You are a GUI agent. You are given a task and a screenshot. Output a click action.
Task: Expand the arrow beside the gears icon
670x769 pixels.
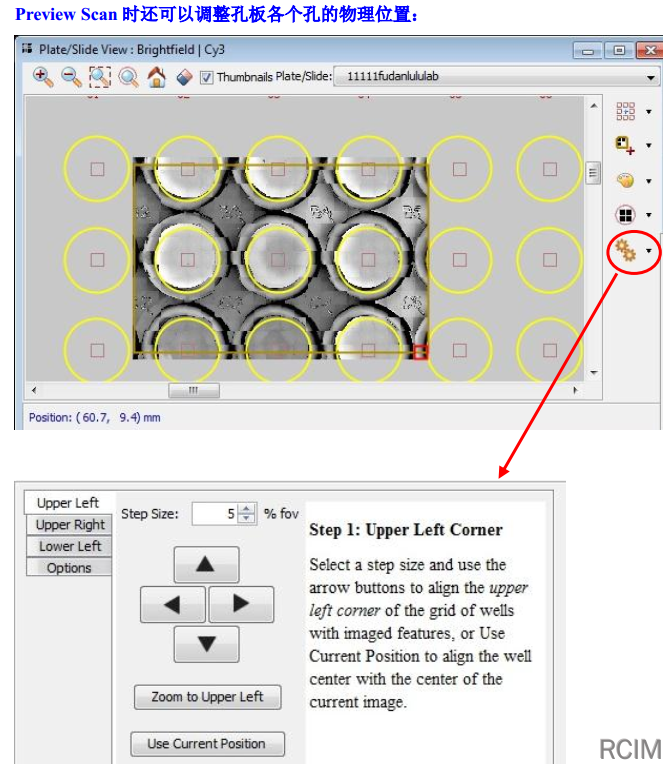click(650, 251)
